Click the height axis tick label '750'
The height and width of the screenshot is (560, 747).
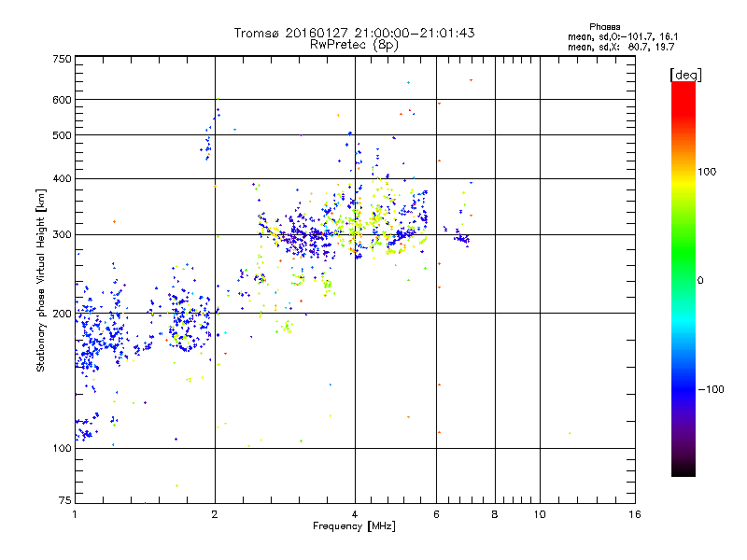(63, 59)
